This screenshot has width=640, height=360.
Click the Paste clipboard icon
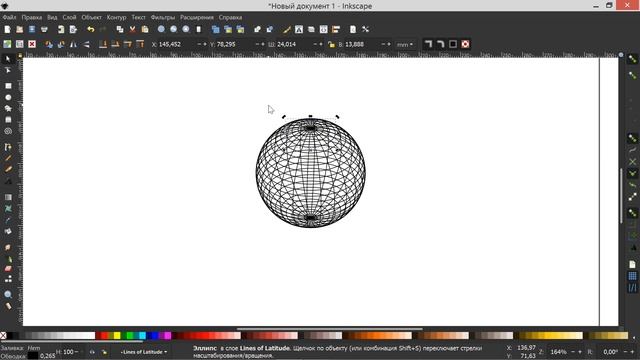(144, 29)
